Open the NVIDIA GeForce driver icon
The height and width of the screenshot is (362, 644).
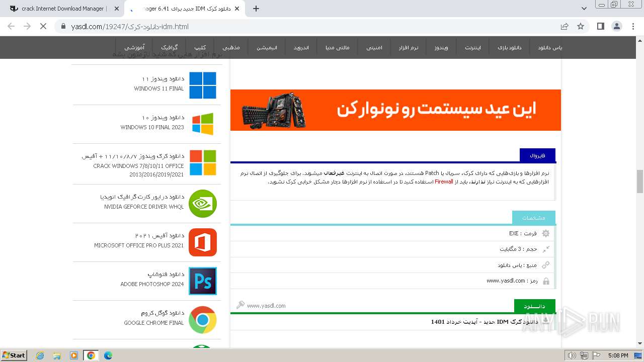point(203,204)
